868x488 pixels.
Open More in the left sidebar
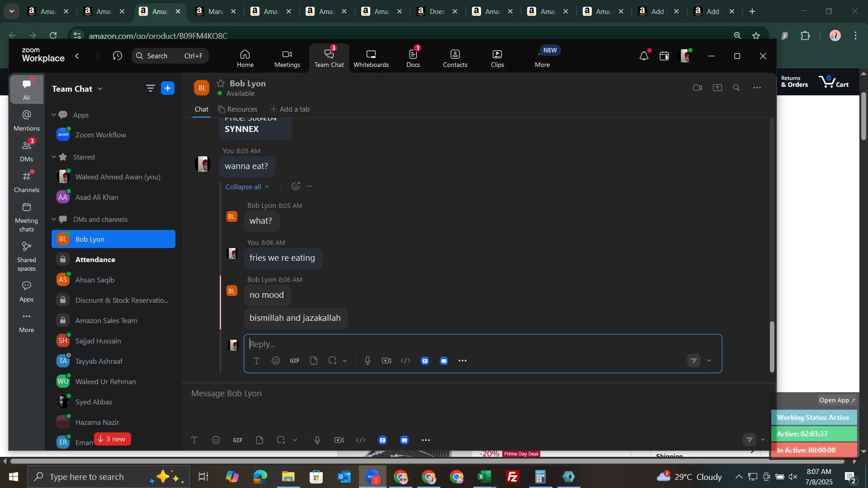(x=27, y=323)
